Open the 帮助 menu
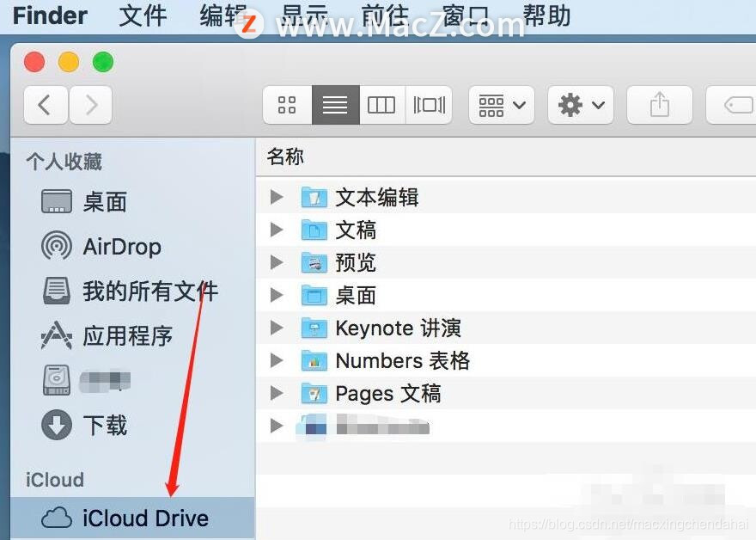 click(x=546, y=15)
